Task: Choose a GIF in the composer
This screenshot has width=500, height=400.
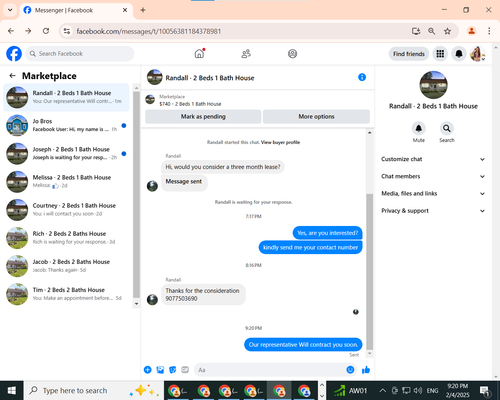Action: 185,370
